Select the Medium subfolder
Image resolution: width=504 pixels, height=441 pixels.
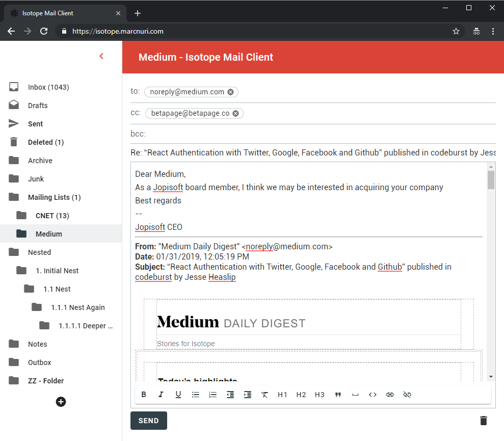(x=61, y=234)
